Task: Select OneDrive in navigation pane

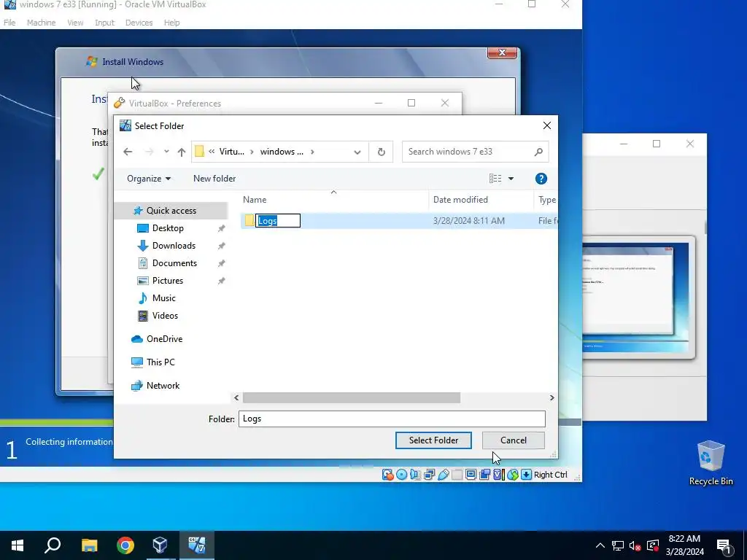Action: pos(164,339)
